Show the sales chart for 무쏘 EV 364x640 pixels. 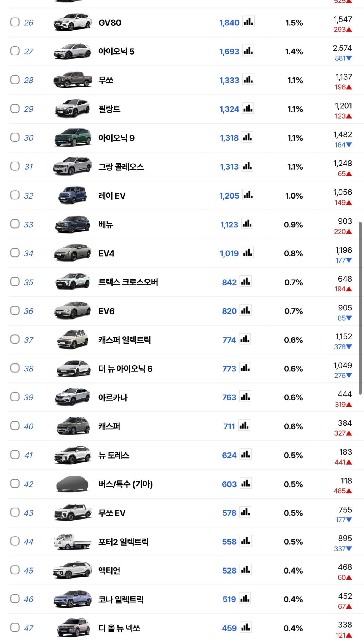pos(245,512)
